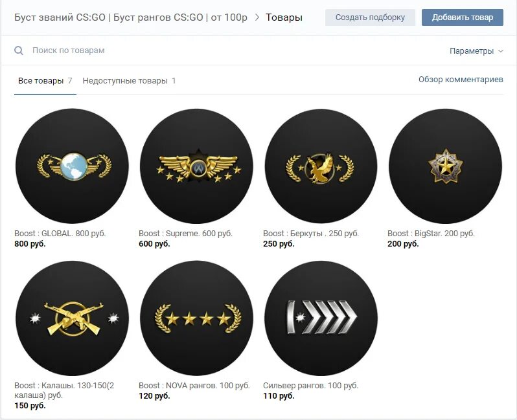The height and width of the screenshot is (420, 517).
Task: Open the four-star NOVA rank badge
Action: 196,318
